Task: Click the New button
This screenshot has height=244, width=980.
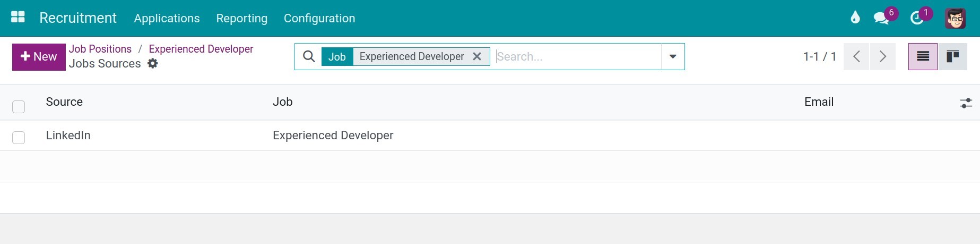Action: pyautogui.click(x=39, y=56)
